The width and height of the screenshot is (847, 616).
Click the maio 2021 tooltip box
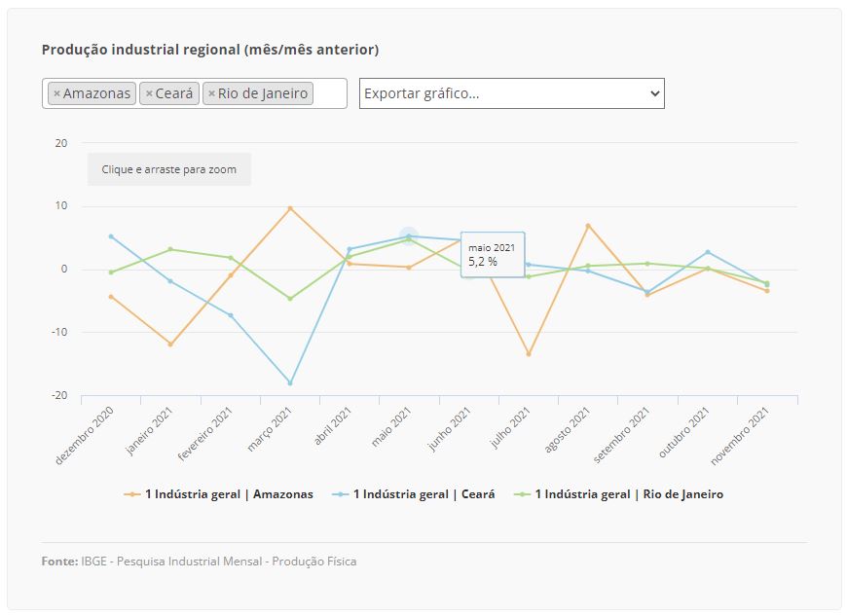(492, 255)
